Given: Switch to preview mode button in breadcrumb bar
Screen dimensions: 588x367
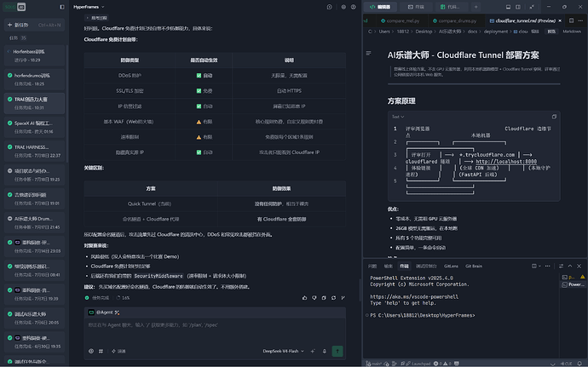Looking at the screenshot, I should click(551, 32).
